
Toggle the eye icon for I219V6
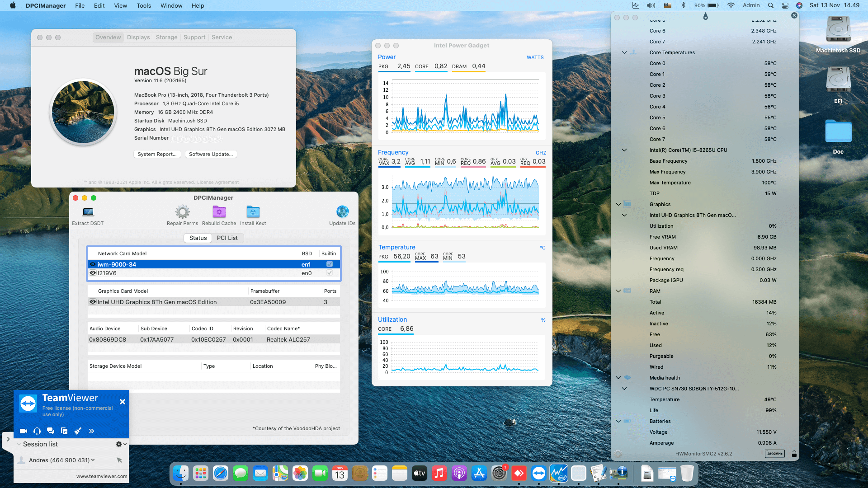point(93,273)
